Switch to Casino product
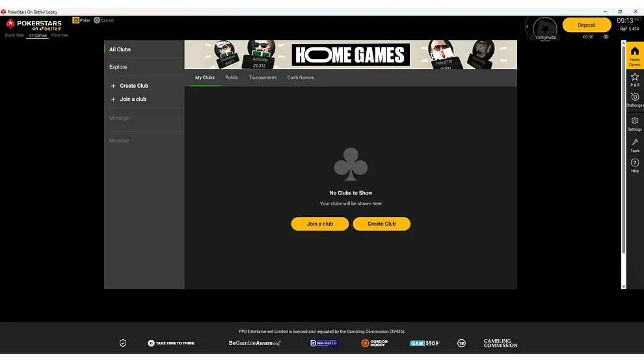 click(103, 20)
